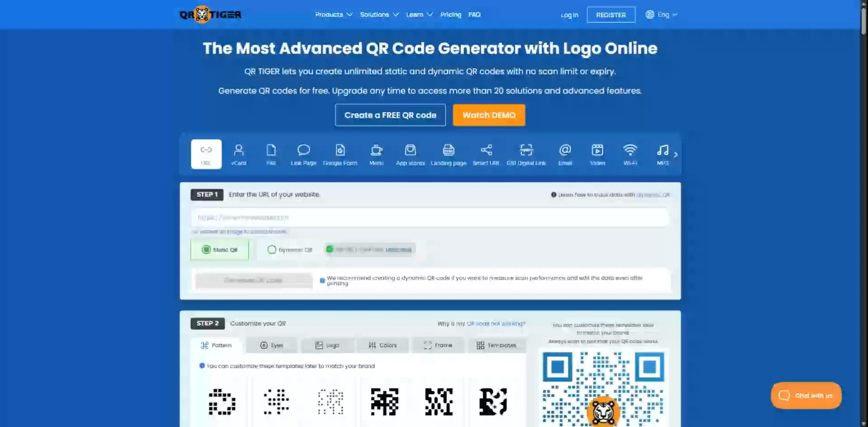The height and width of the screenshot is (427, 868).
Task: Open the Colors customization tab
Action: pos(383,345)
